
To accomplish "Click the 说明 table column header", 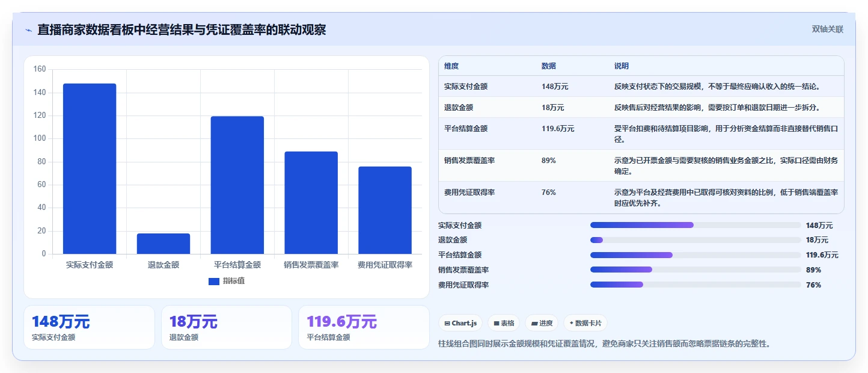I will (622, 66).
